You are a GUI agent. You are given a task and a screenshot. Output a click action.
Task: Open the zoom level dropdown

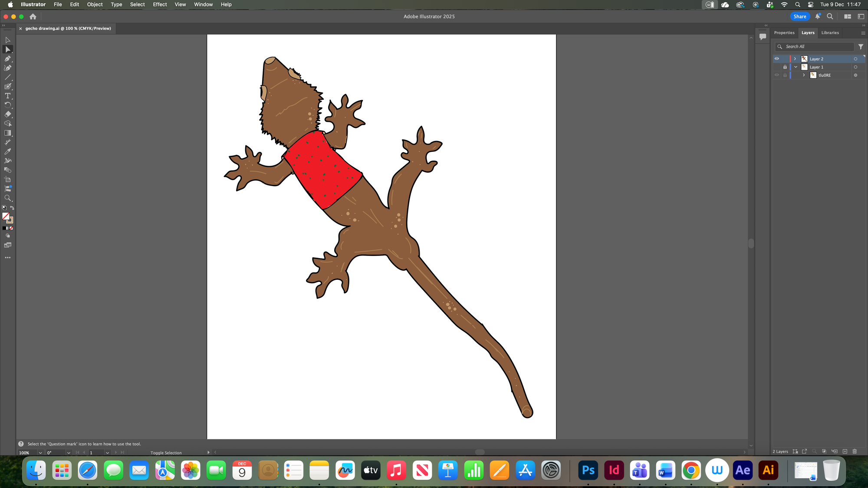point(40,453)
